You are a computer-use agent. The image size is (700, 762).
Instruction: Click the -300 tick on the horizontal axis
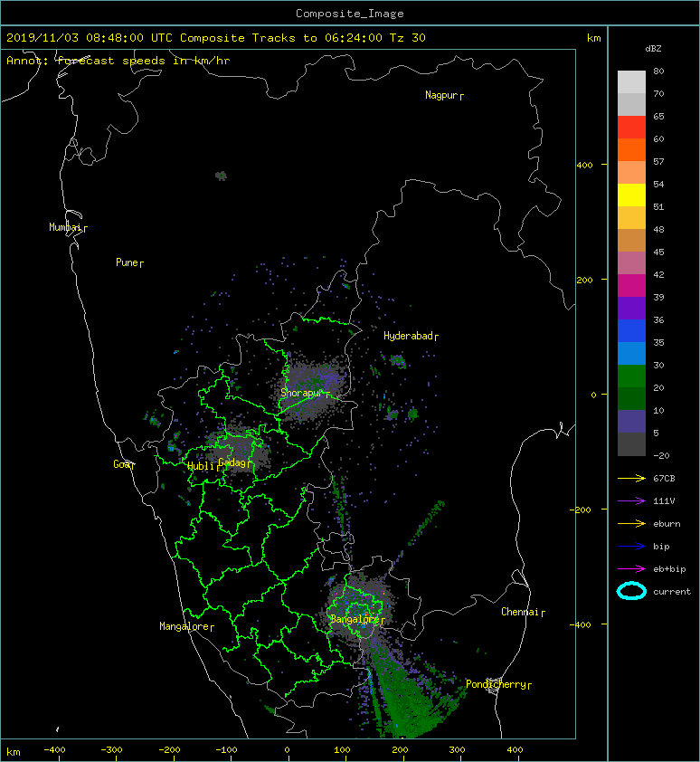(x=111, y=750)
